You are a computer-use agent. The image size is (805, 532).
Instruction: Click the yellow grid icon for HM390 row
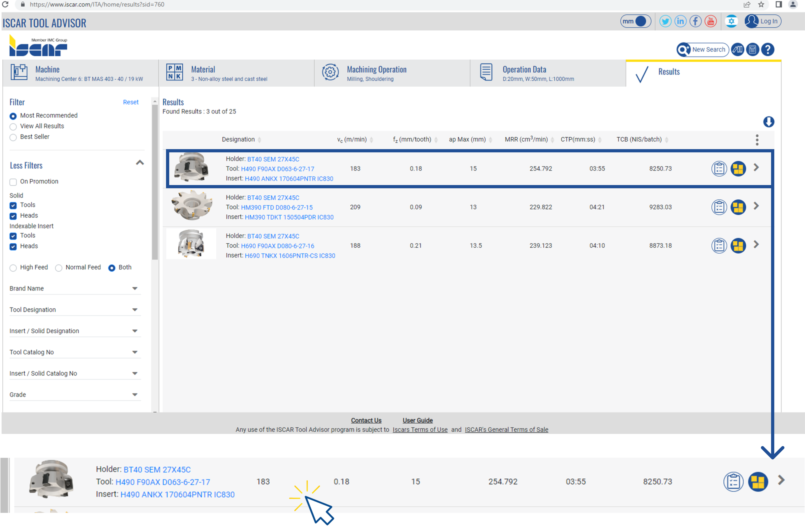pyautogui.click(x=738, y=207)
